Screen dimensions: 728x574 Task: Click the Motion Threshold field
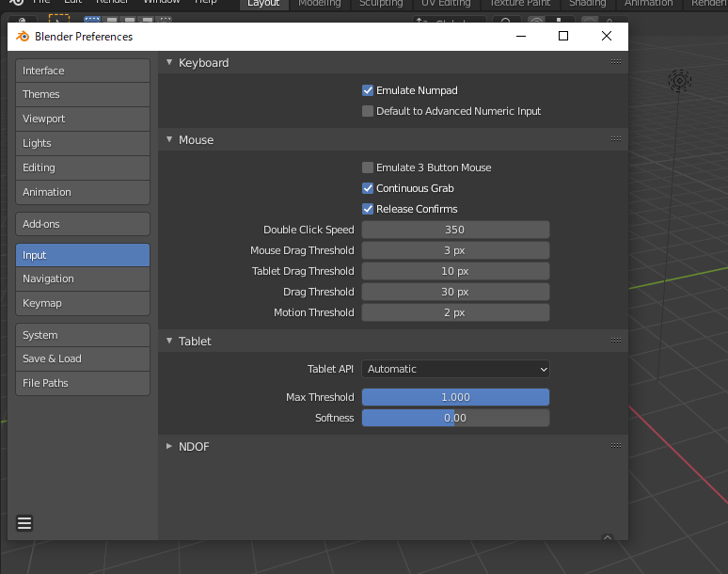[455, 312]
